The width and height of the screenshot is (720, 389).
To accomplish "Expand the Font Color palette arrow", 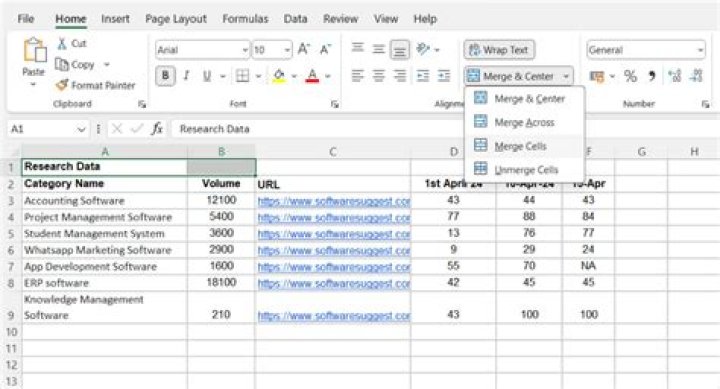I will 328,76.
